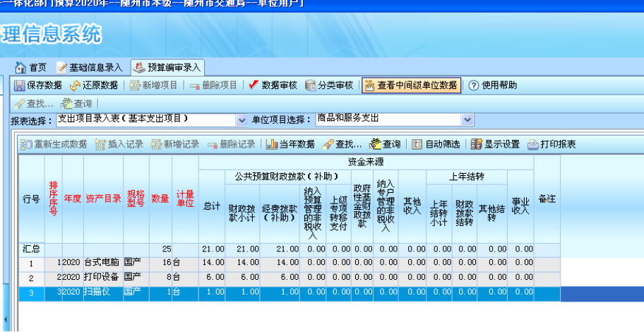The image size is (644, 332).
Task: Open 使用帮助 help icon
Action: 474,85
